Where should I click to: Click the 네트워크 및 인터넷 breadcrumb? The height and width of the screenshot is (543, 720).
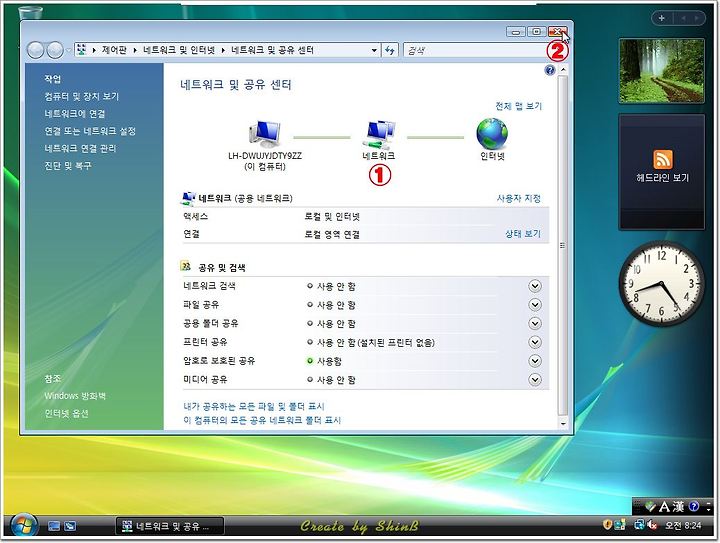click(x=179, y=50)
